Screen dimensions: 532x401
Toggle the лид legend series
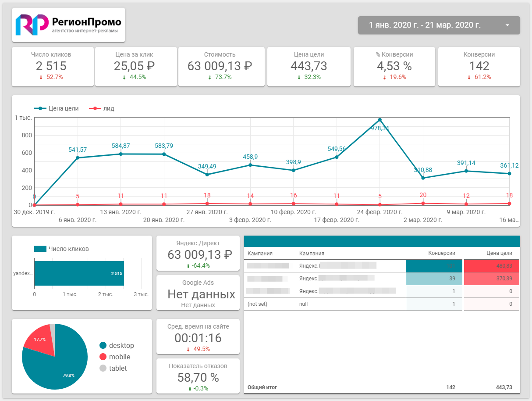pyautogui.click(x=102, y=108)
